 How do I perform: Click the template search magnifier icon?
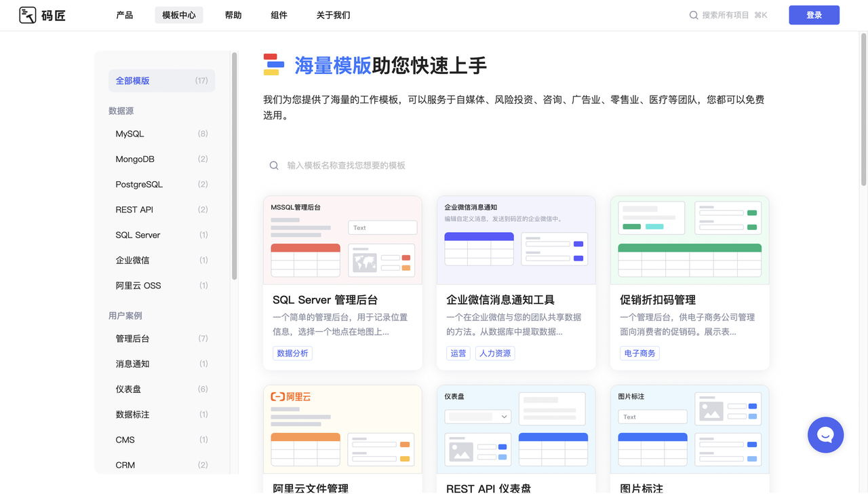click(x=274, y=166)
